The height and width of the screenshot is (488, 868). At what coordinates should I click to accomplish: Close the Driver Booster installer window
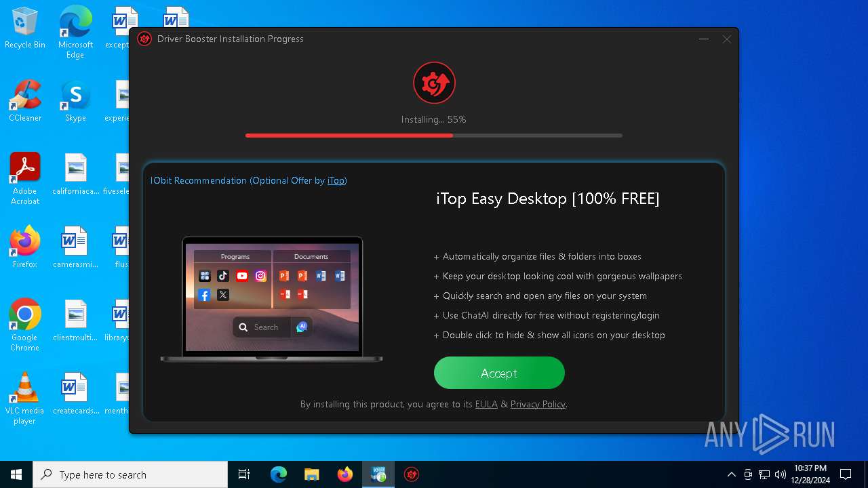click(x=726, y=39)
